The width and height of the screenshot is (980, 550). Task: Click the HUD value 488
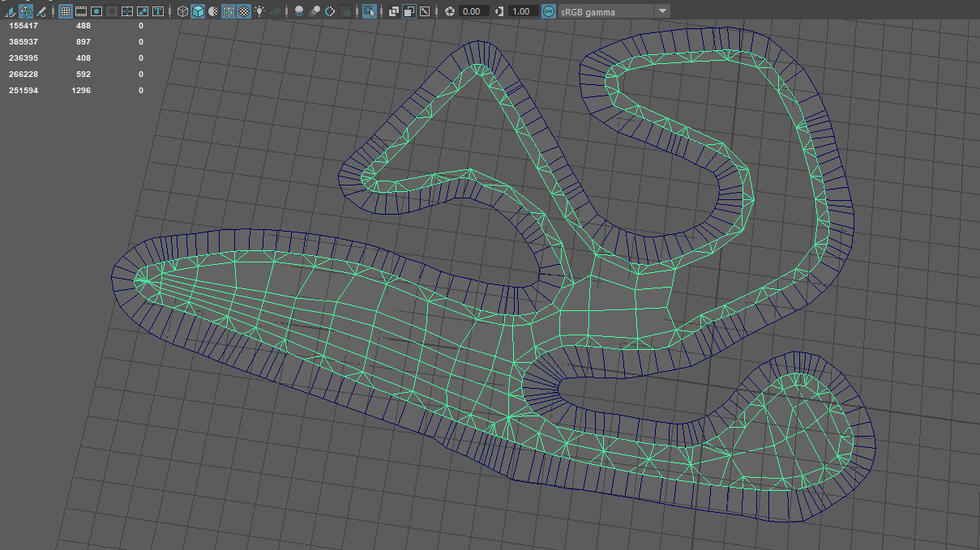(x=83, y=26)
